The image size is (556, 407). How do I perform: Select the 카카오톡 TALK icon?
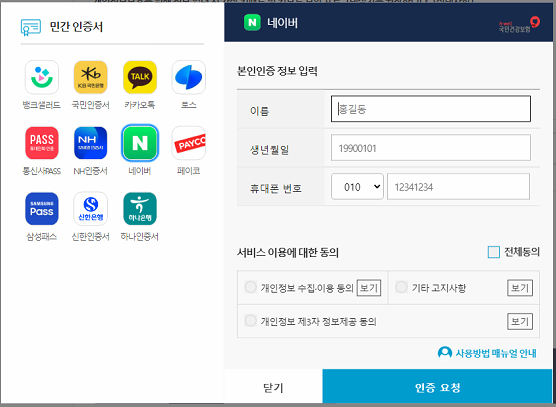coord(140,77)
